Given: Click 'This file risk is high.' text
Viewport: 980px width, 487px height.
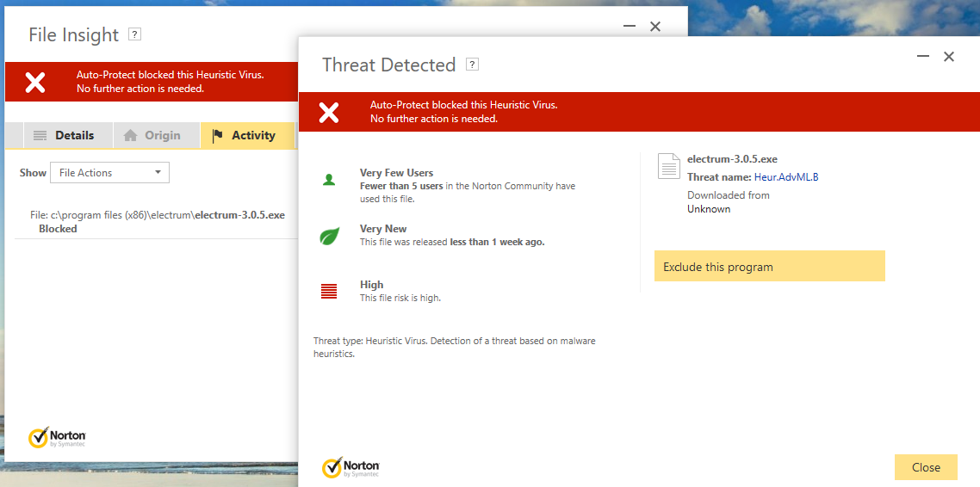Looking at the screenshot, I should 400,299.
